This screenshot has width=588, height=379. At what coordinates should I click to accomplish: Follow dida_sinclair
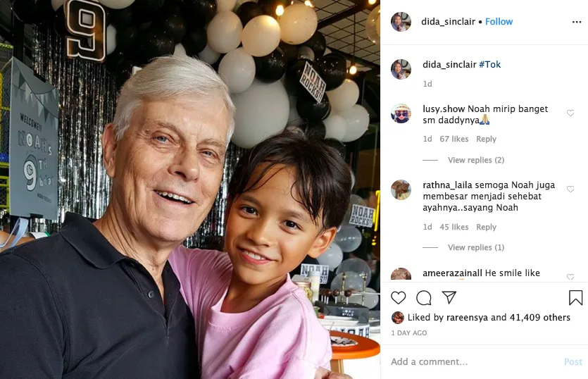coord(499,22)
